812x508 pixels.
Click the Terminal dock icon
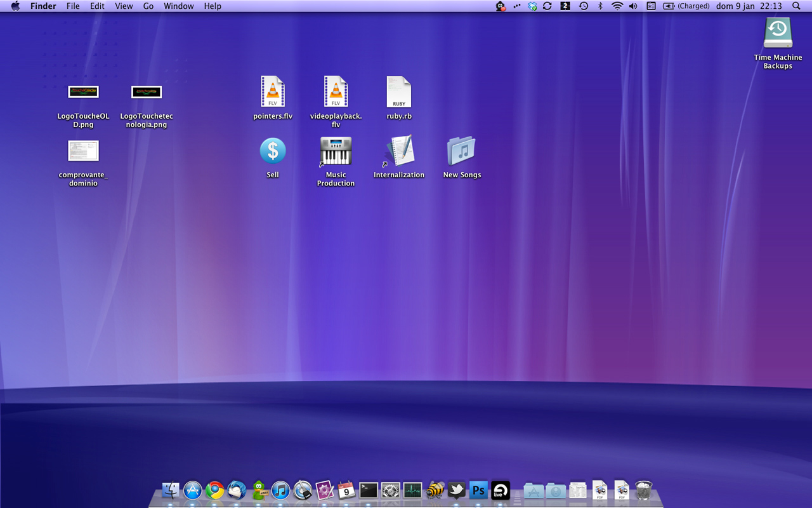coord(369,490)
